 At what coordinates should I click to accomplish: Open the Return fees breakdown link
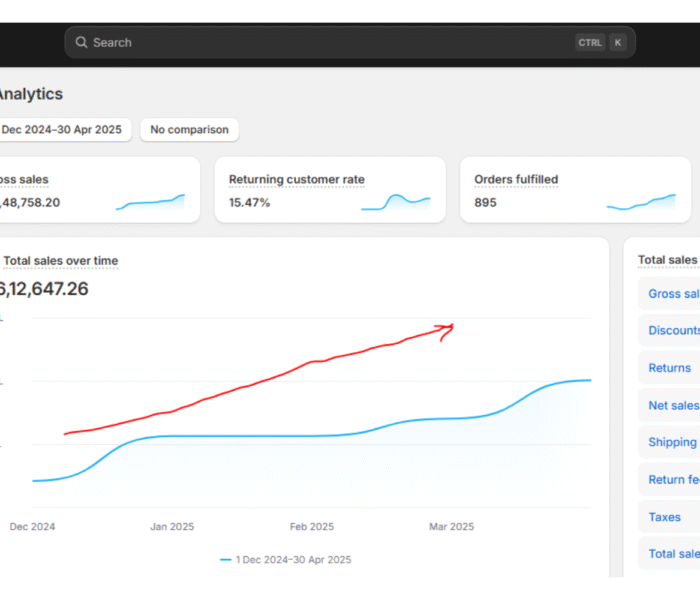(669, 479)
